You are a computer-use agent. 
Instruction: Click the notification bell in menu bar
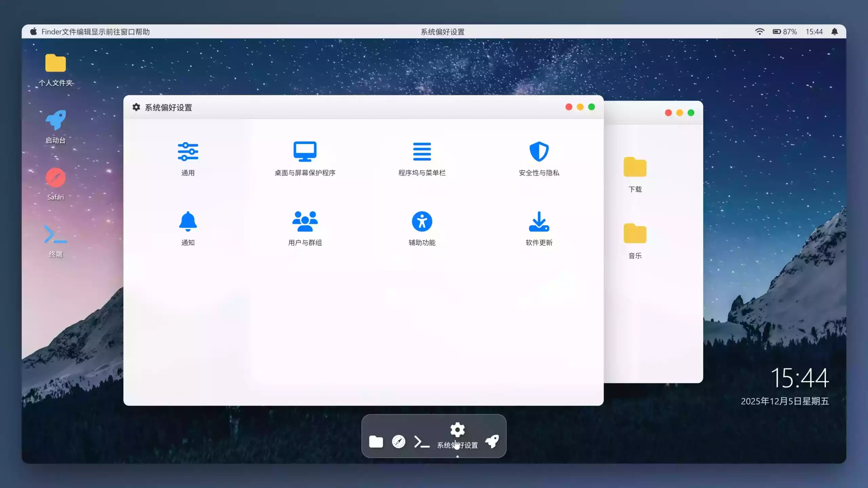[834, 32]
